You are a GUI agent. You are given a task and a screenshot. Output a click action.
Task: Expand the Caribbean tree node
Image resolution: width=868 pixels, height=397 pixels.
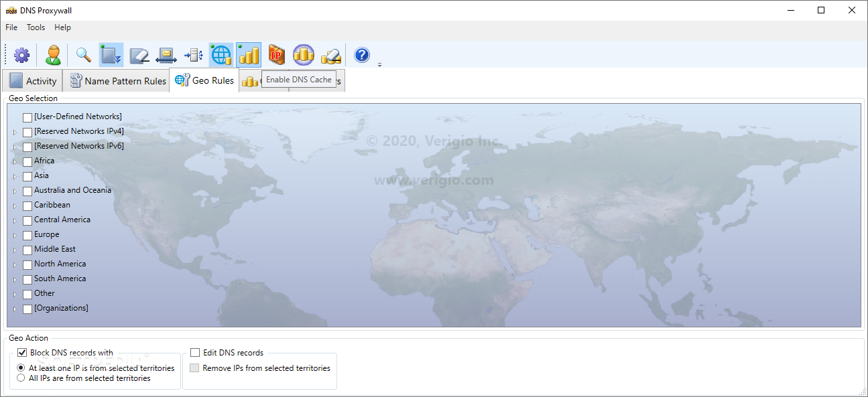15,206
